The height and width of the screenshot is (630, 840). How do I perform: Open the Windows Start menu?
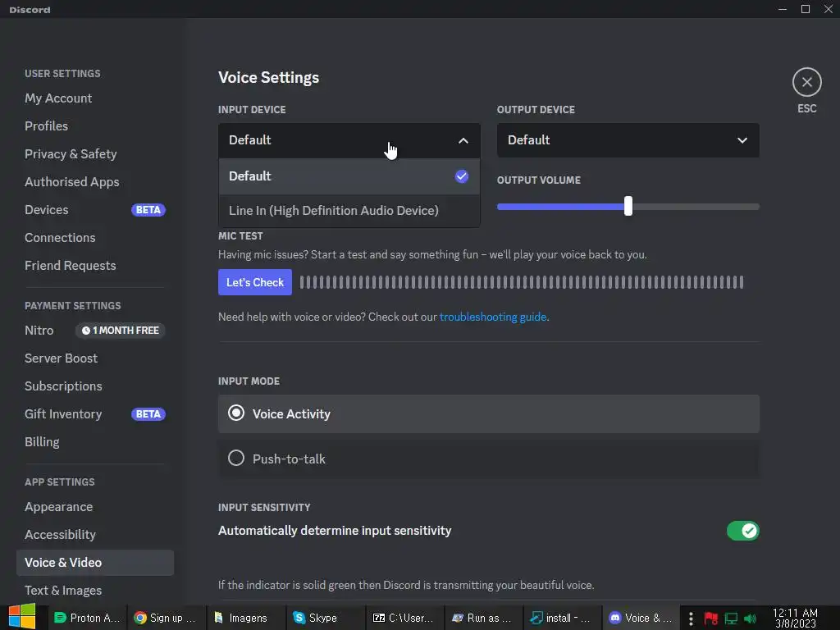22,617
